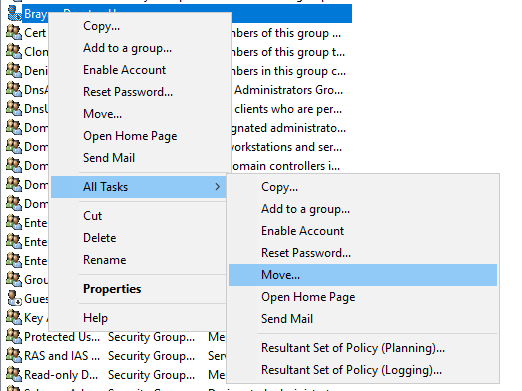The image size is (522, 391).
Task: Expand the All Tasks submenu arrow
Action: coord(217,187)
